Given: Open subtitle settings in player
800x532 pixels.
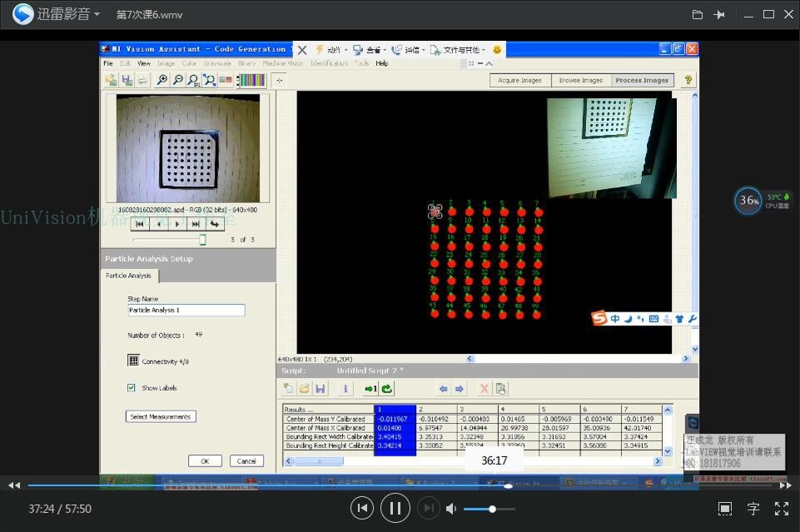Looking at the screenshot, I should 753,509.
